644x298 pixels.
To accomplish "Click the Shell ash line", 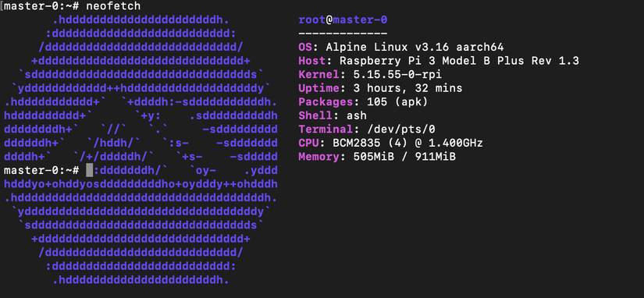I will click(x=333, y=115).
